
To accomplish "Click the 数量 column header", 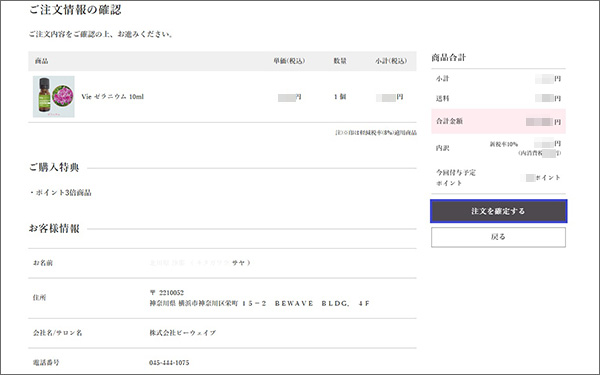I will click(340, 61).
